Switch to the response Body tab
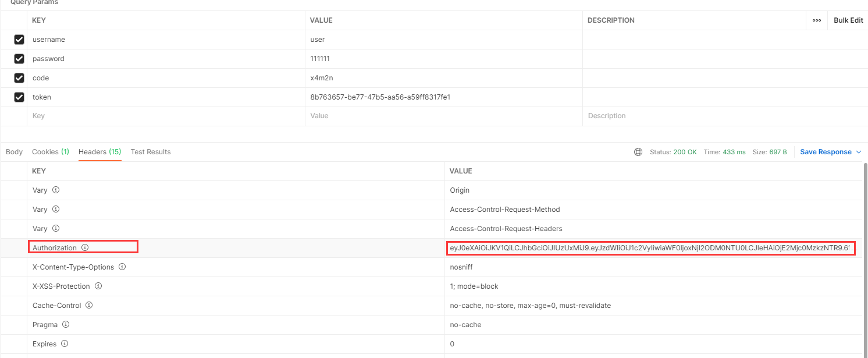Viewport: 868px width, 358px height. [14, 152]
